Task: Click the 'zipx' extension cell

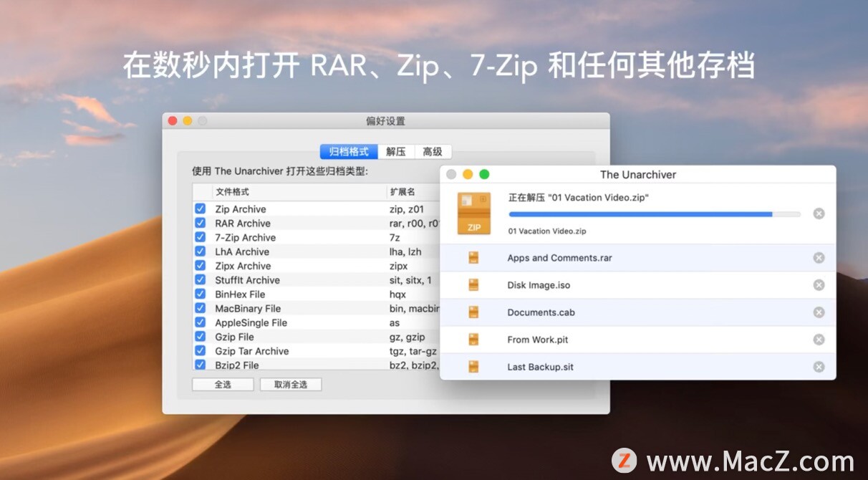Action: coord(399,266)
